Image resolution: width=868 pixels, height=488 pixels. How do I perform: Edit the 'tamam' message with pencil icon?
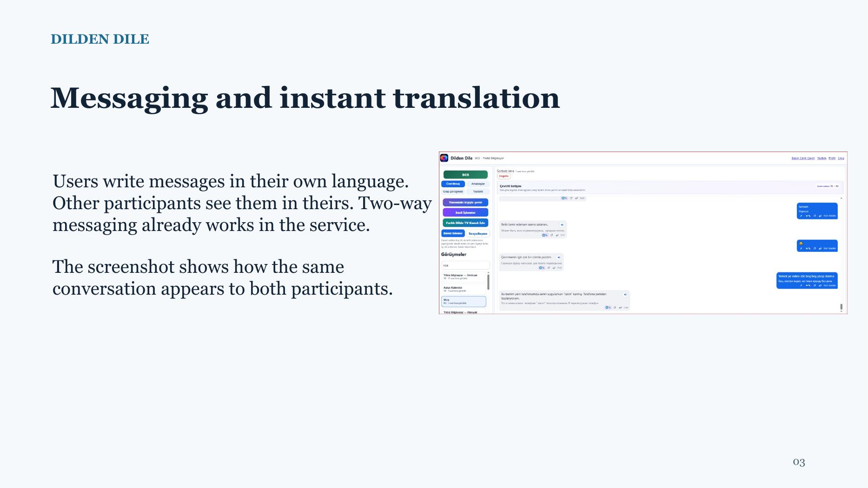point(801,216)
